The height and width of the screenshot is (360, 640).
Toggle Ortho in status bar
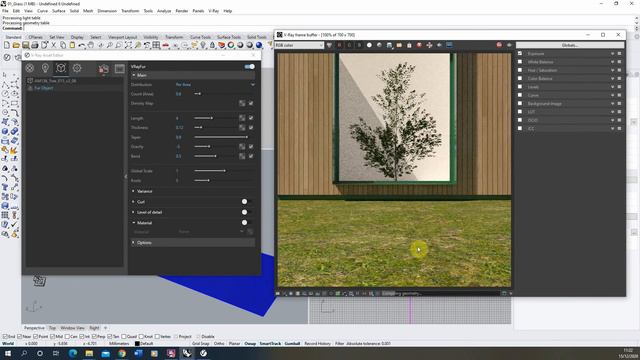click(x=219, y=344)
